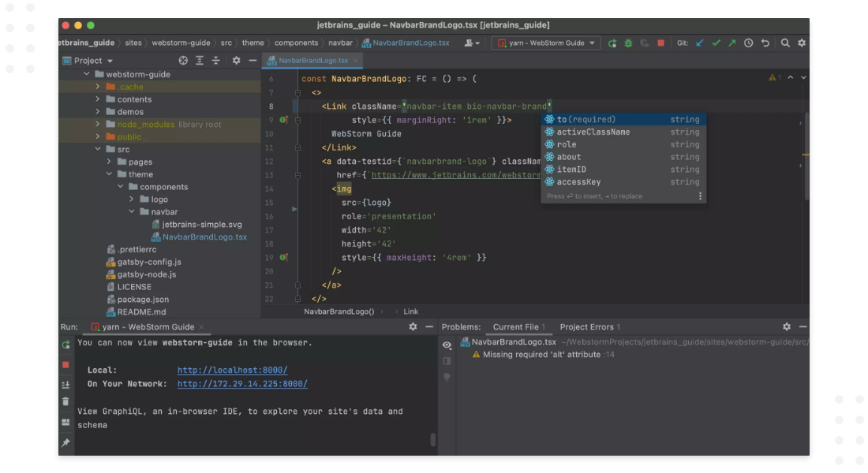Choose activeClassName from completion list

pyautogui.click(x=623, y=132)
